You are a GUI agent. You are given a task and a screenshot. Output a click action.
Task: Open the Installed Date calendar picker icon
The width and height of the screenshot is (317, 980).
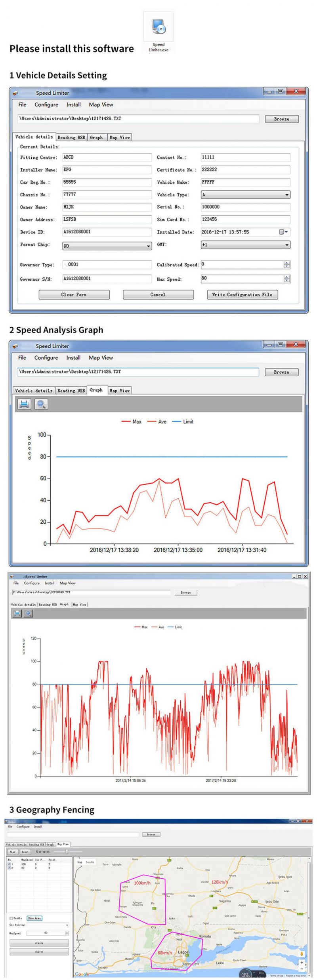pos(283,232)
